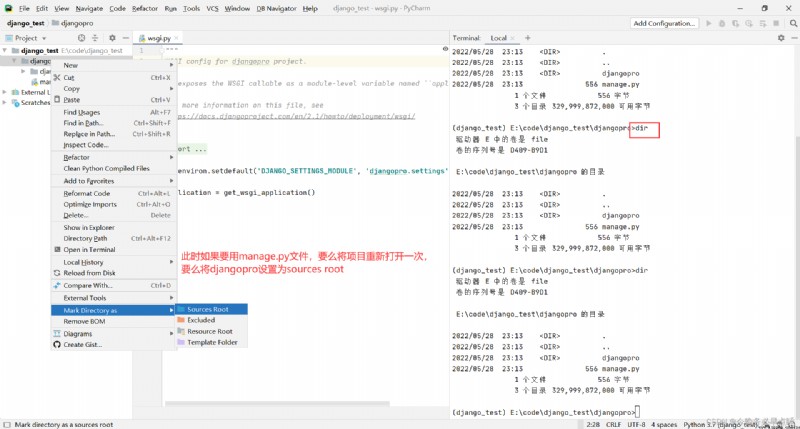Open the File menu
Image resolution: width=800 pixels, height=429 pixels.
[24, 8]
